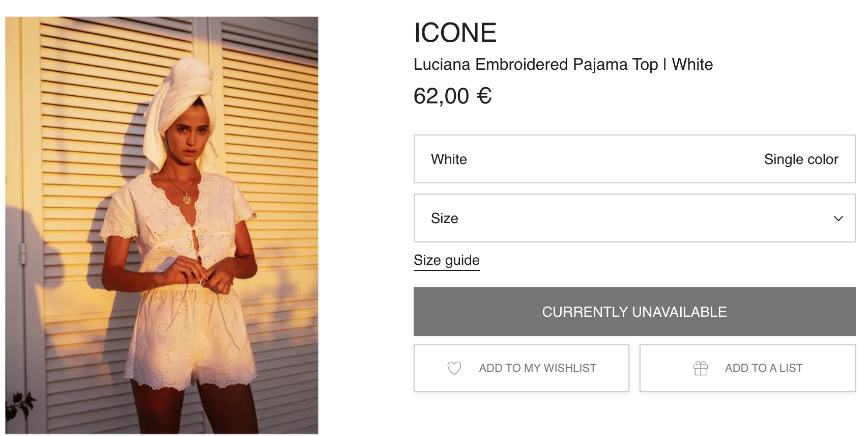Click the word Size inside the dropdown
868x436 pixels.
[x=444, y=219]
